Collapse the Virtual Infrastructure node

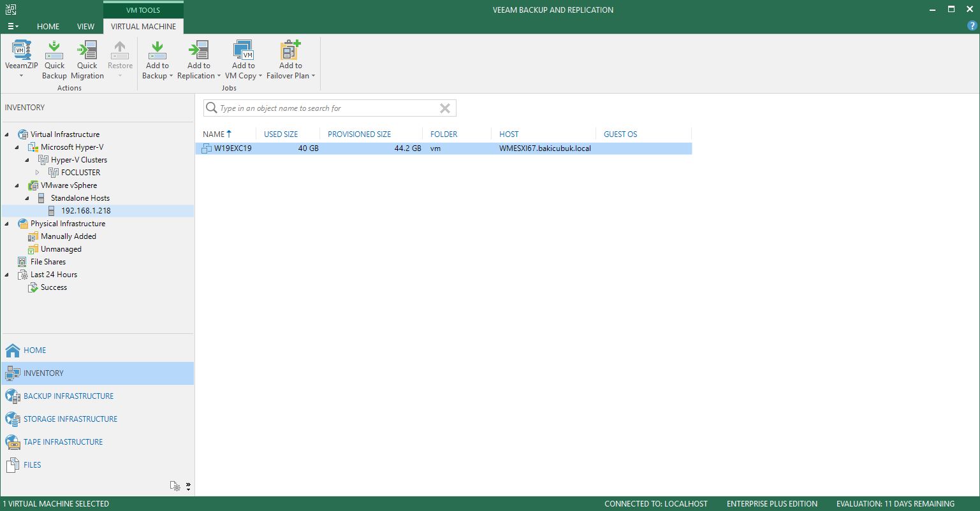click(x=6, y=134)
